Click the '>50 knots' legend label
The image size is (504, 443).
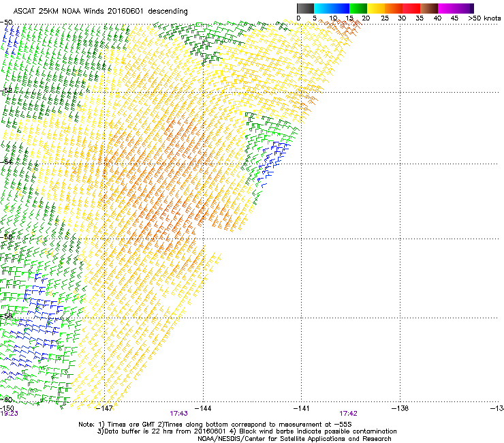click(484, 18)
